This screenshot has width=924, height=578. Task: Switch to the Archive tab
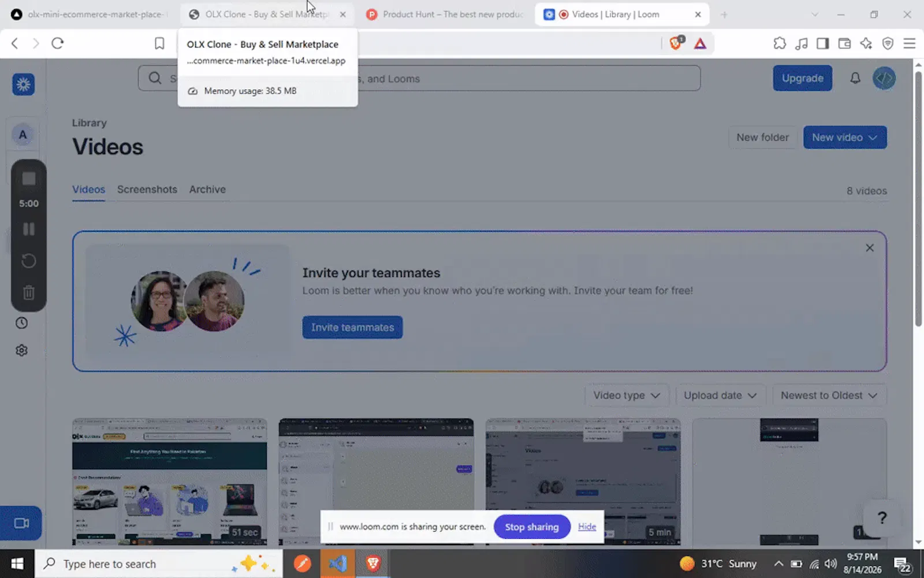click(x=207, y=190)
